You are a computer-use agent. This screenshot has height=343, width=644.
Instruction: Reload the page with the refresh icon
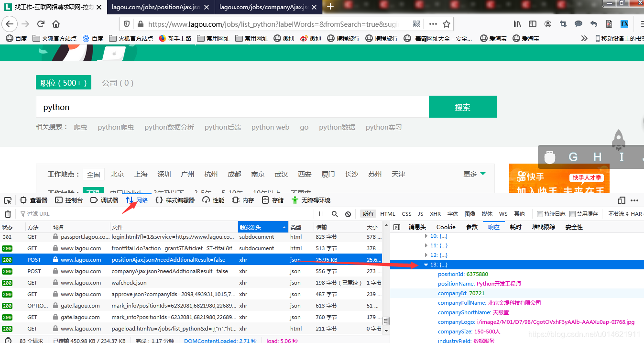41,24
